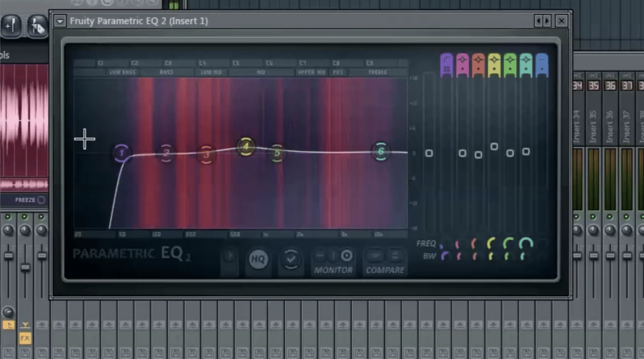Click the left Compare button

point(375,255)
